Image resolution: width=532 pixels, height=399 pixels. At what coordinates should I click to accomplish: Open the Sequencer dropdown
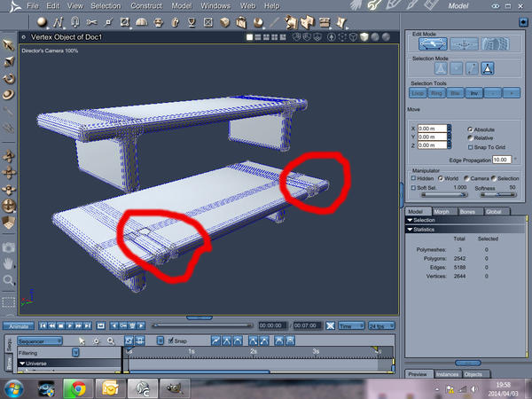40,341
